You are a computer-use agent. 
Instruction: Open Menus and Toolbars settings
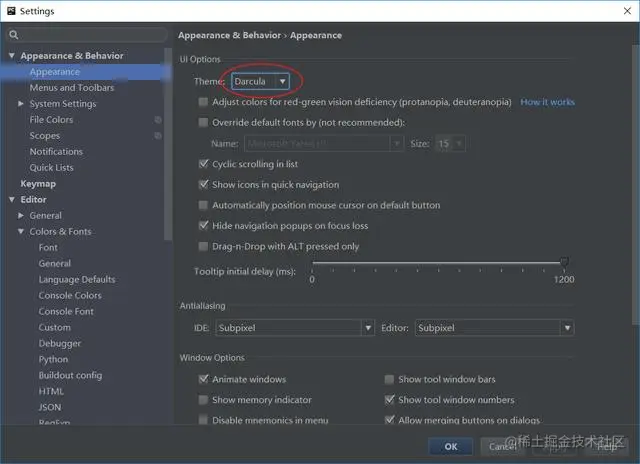(72, 88)
